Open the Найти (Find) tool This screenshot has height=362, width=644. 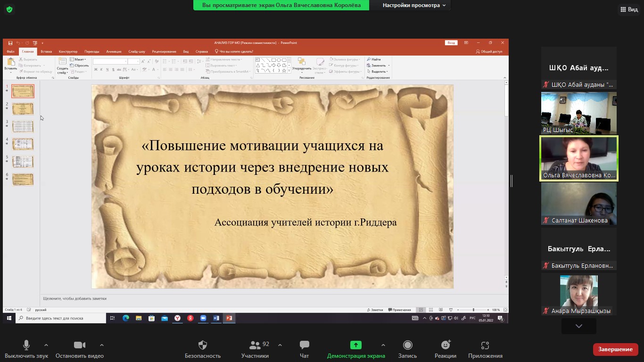(376, 59)
